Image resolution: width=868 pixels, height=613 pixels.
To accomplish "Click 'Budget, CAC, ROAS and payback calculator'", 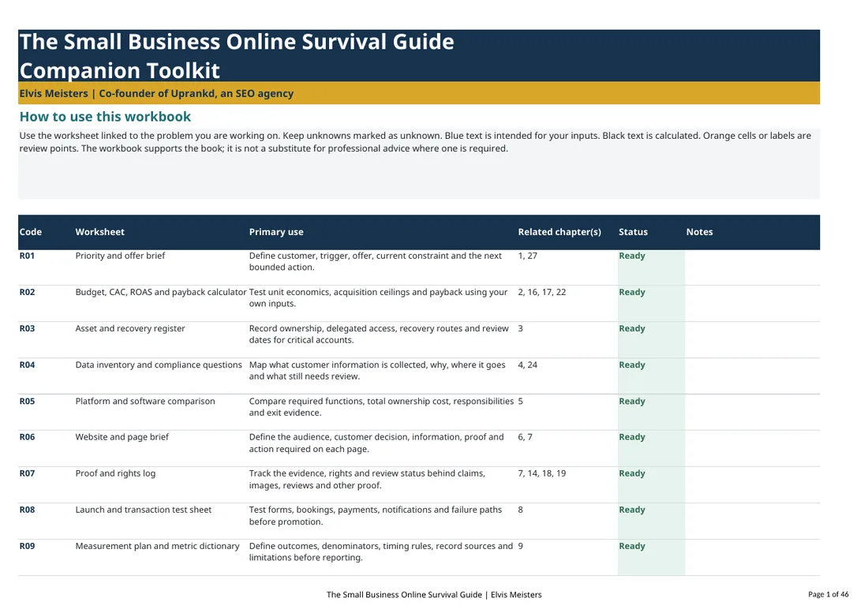I will (160, 292).
